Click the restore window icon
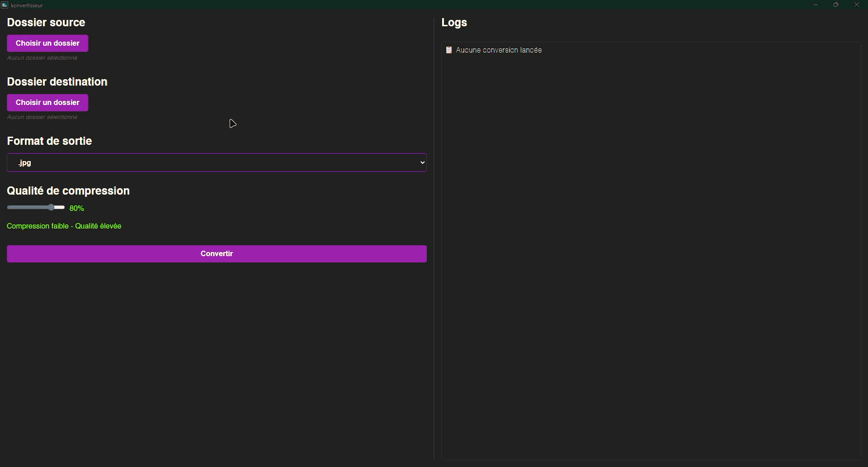The height and width of the screenshot is (467, 868). click(836, 5)
